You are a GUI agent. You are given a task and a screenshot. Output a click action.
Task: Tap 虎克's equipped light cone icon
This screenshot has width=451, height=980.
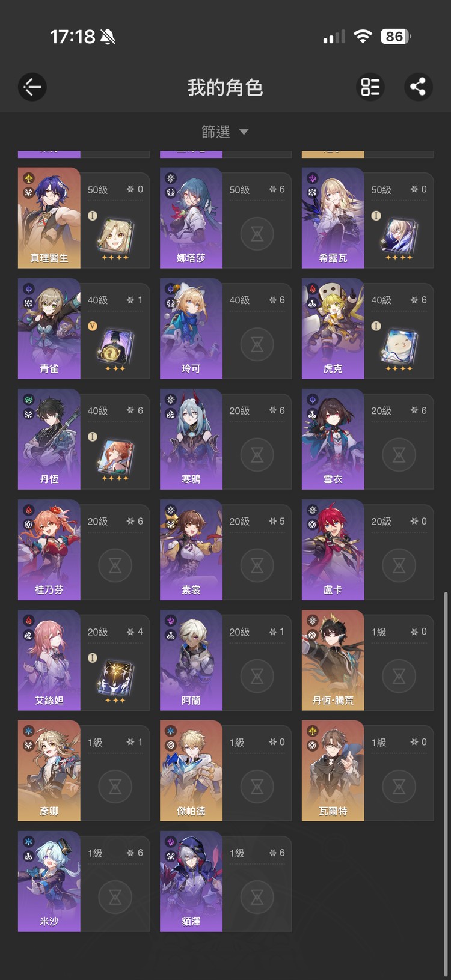[x=399, y=346]
